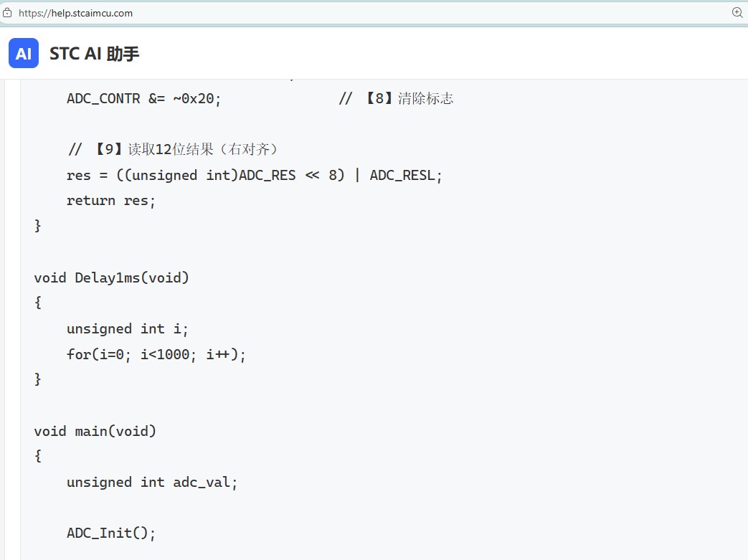
Task: Click the opening brace below main(void)
Action: coord(38,456)
